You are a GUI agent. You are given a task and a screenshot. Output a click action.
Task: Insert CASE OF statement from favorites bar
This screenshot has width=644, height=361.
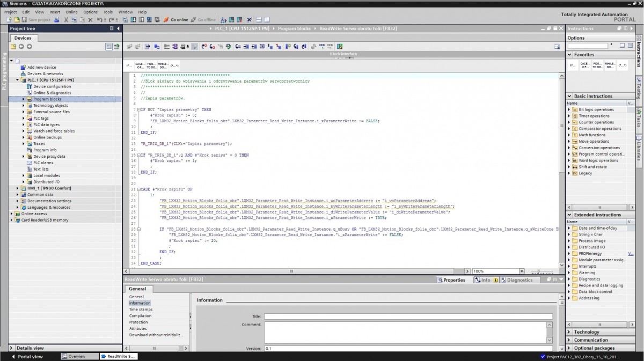tap(140, 65)
